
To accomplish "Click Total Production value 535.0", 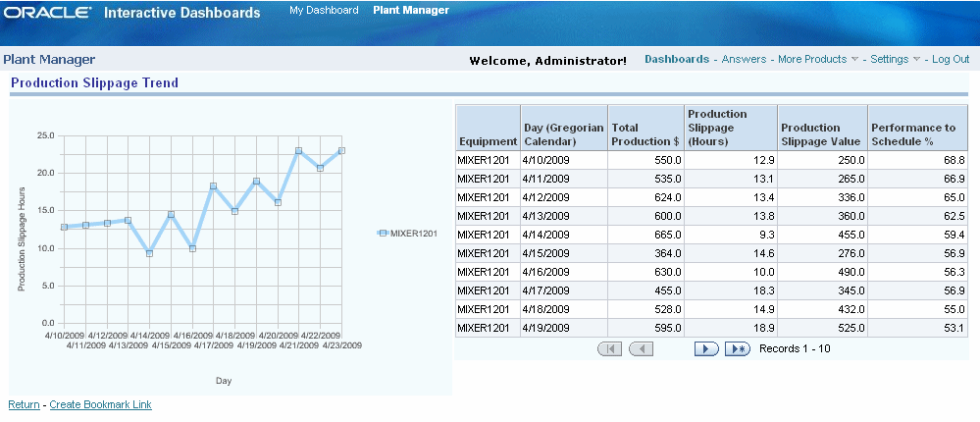I will click(x=646, y=179).
